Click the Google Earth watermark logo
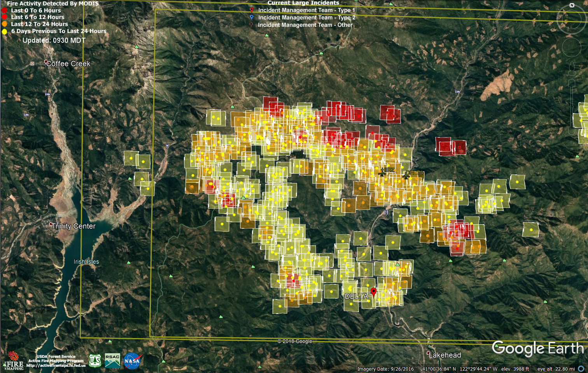This screenshot has height=373, width=588. click(537, 349)
